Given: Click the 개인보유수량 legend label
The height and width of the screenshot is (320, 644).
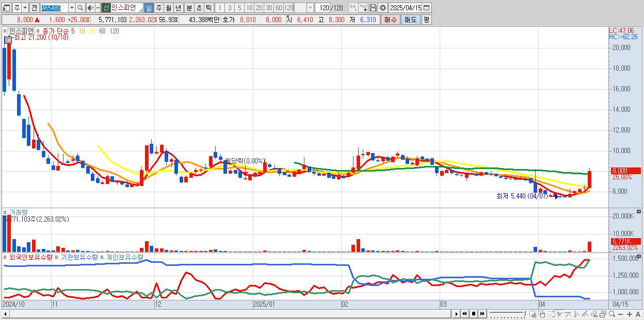Looking at the screenshot, I should (124, 257).
